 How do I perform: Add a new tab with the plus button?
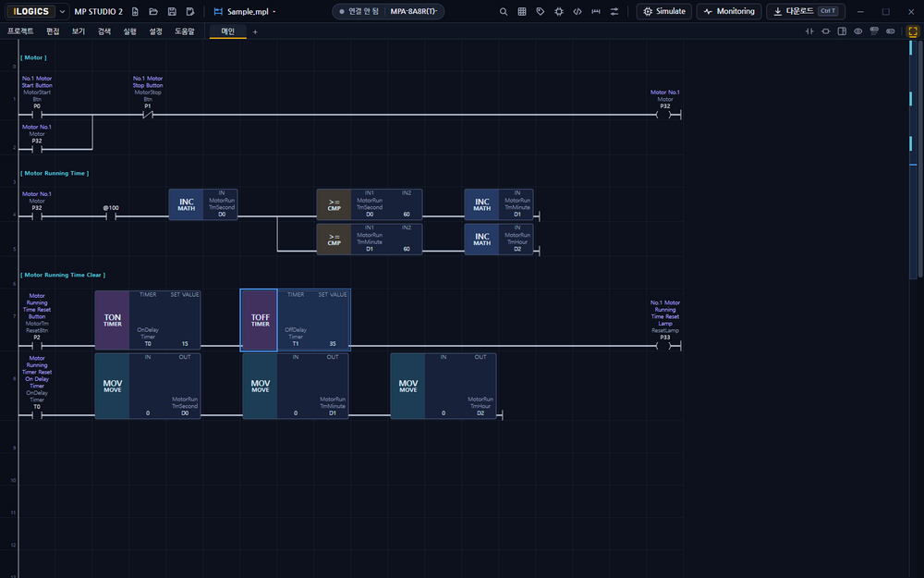[255, 31]
